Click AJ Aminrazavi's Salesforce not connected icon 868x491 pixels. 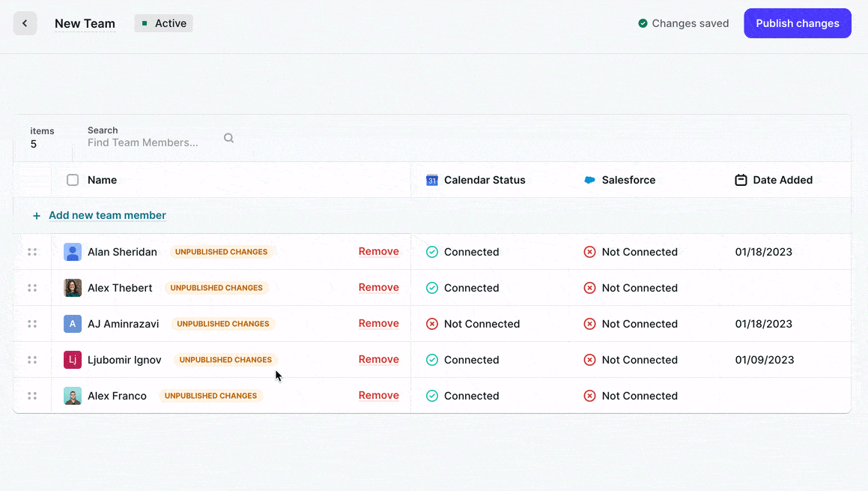pos(589,324)
